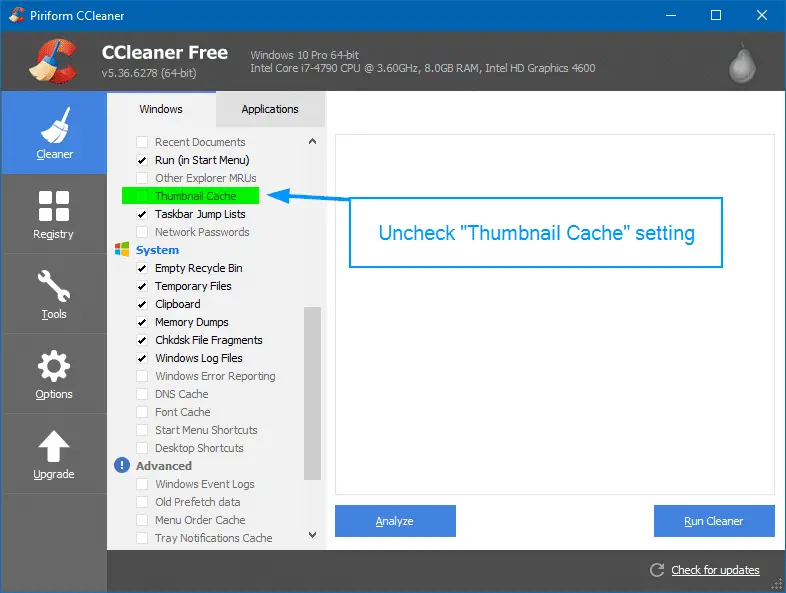The height and width of the screenshot is (593, 786).
Task: Enable Desktop Shortcuts checkbox
Action: click(x=142, y=448)
